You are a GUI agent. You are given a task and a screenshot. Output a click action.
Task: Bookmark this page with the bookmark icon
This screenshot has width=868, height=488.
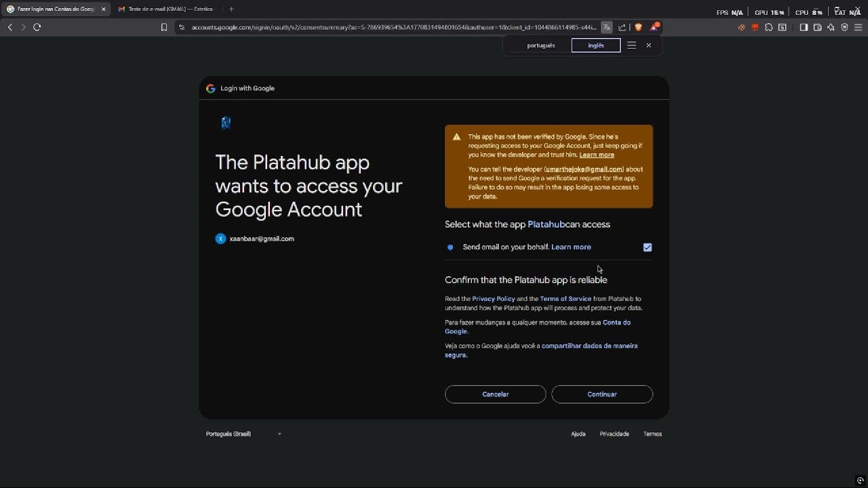coord(164,27)
